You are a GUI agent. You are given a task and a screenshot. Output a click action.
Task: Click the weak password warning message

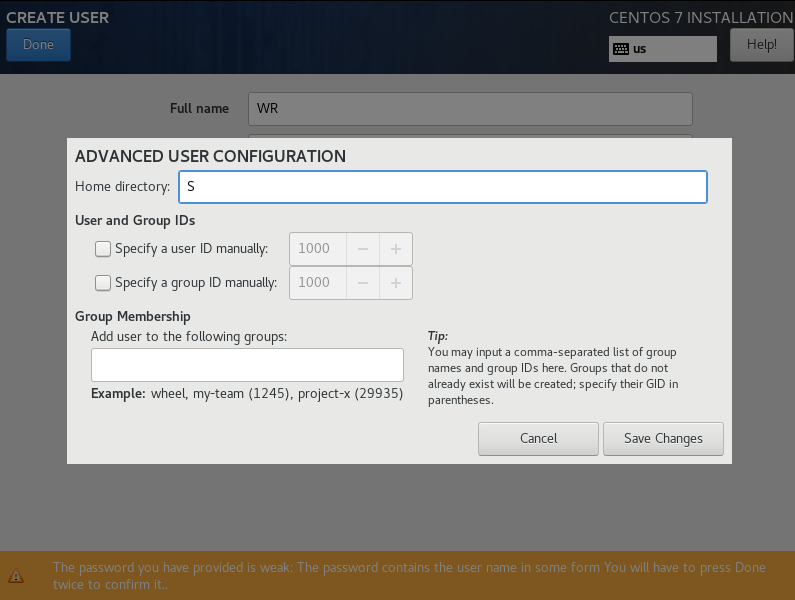[x=409, y=576]
